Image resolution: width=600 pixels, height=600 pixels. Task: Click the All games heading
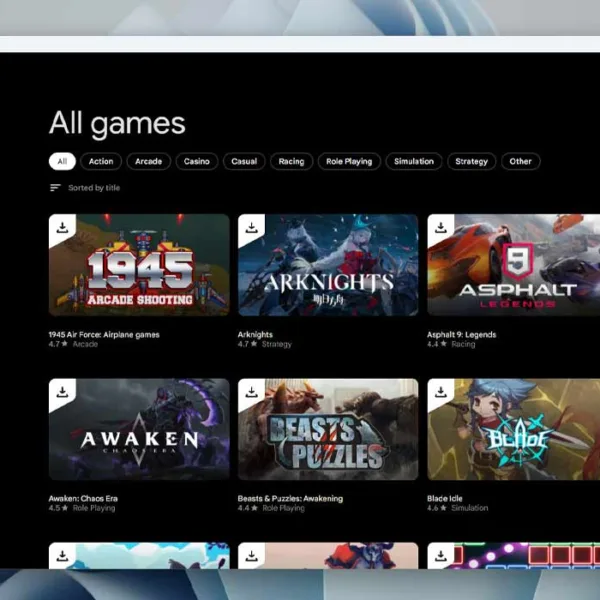pos(117,123)
